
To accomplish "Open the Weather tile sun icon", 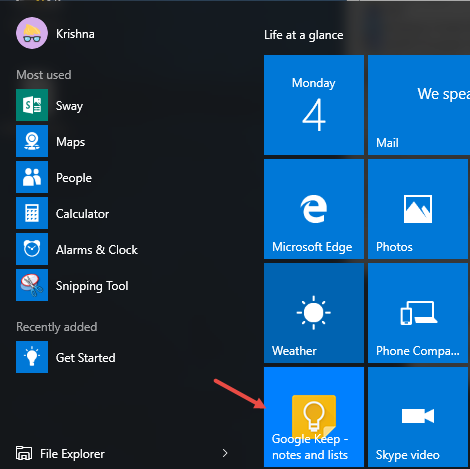I will [x=314, y=313].
